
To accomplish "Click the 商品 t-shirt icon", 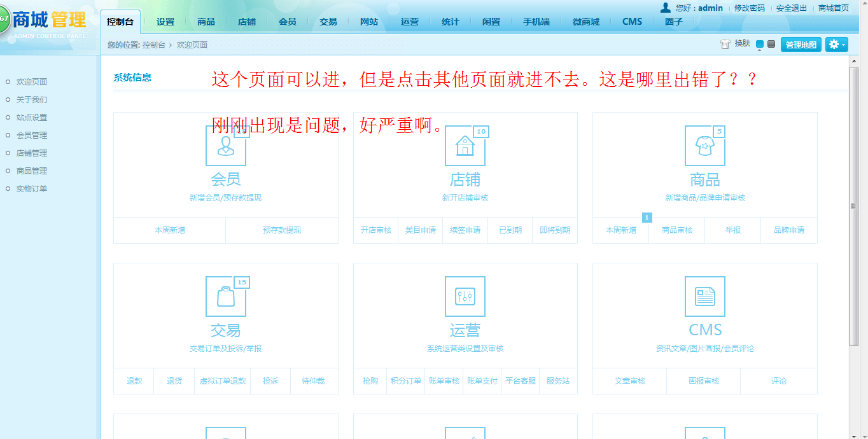I will click(705, 146).
